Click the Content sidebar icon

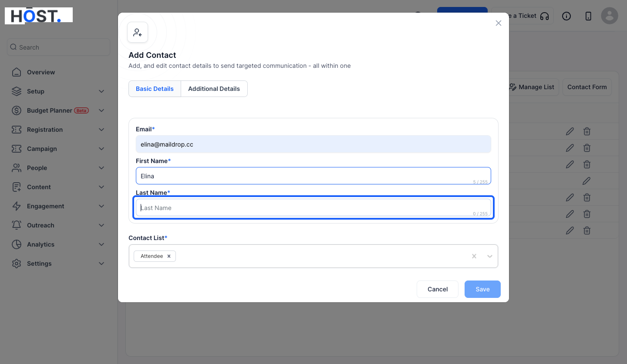click(x=17, y=187)
